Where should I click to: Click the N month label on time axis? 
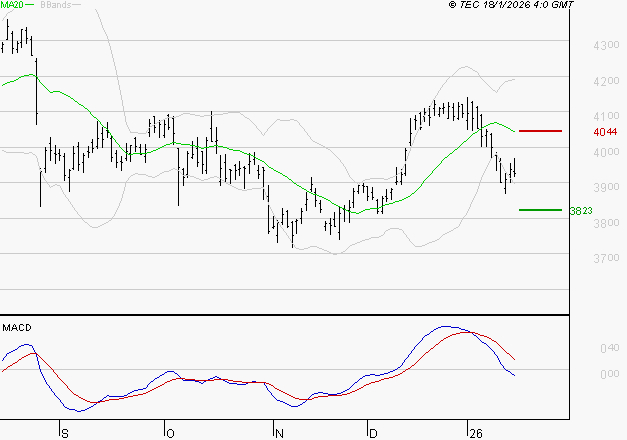pos(279,434)
